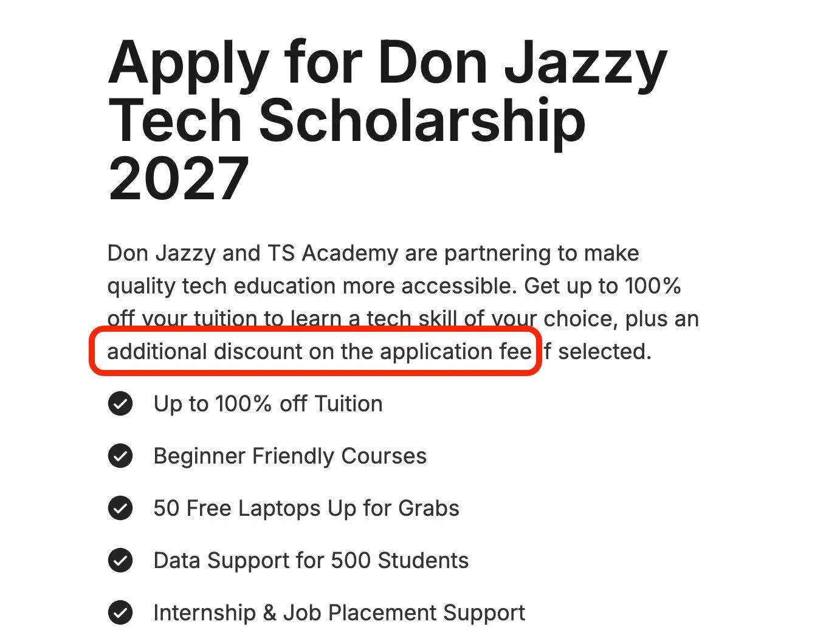This screenshot has height=644, width=840.
Task: Select the 'Beginner Friendly Courses' list text
Action: pyautogui.click(x=290, y=456)
